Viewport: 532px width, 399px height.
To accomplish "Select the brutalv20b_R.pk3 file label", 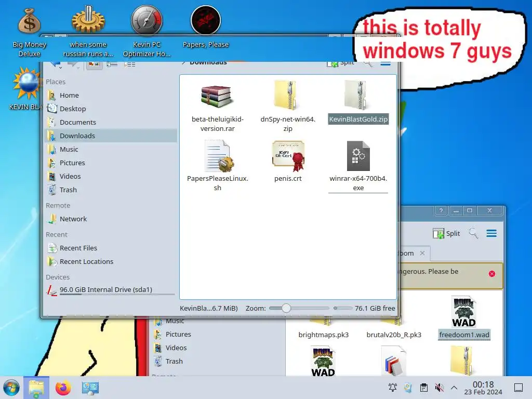I will pos(394,335).
